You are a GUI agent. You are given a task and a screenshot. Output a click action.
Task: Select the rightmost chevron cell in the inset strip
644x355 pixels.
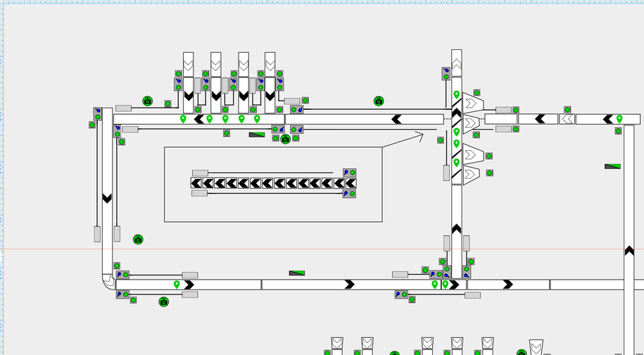(351, 183)
